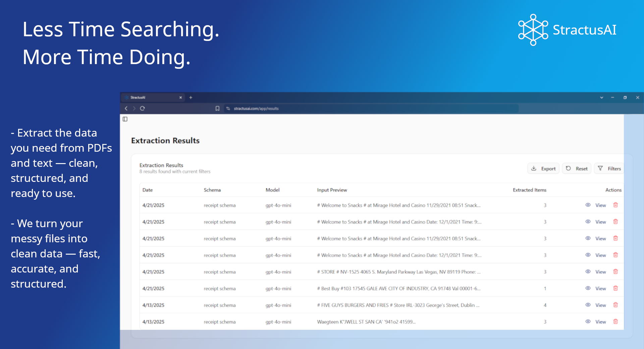
Task: Toggle the sidebar panel icon
Action: (125, 119)
